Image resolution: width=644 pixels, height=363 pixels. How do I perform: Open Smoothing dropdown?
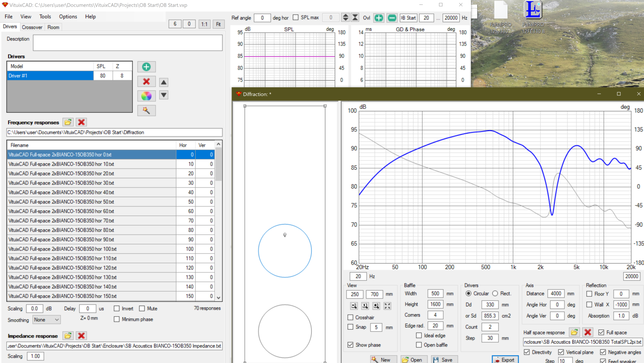click(47, 320)
